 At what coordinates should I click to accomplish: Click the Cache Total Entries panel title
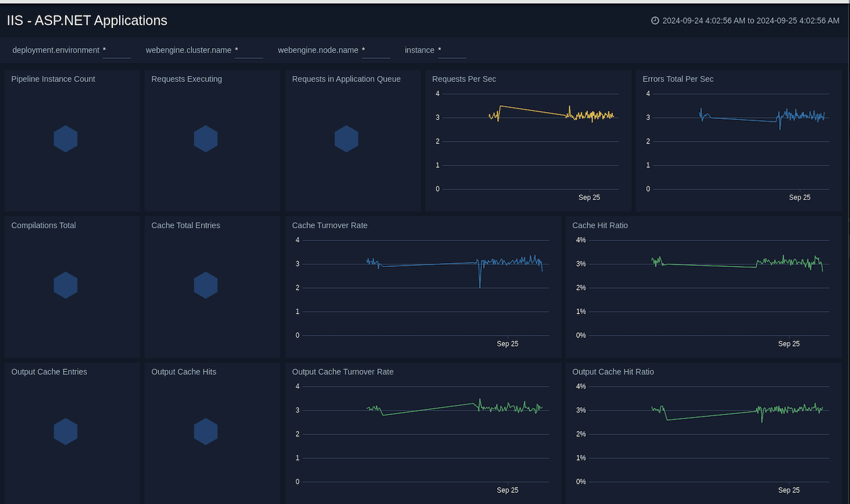click(x=186, y=225)
